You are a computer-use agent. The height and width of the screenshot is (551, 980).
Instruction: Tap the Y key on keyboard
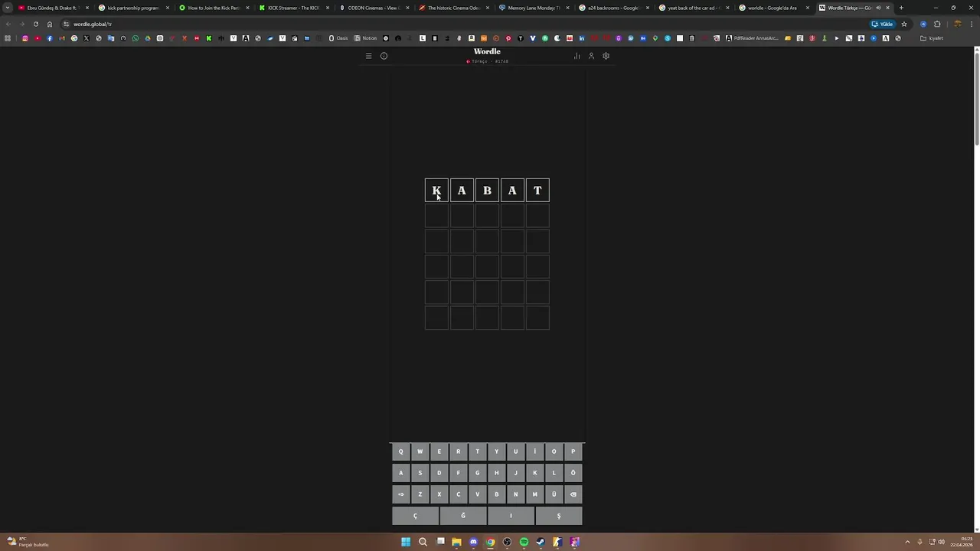pyautogui.click(x=496, y=452)
